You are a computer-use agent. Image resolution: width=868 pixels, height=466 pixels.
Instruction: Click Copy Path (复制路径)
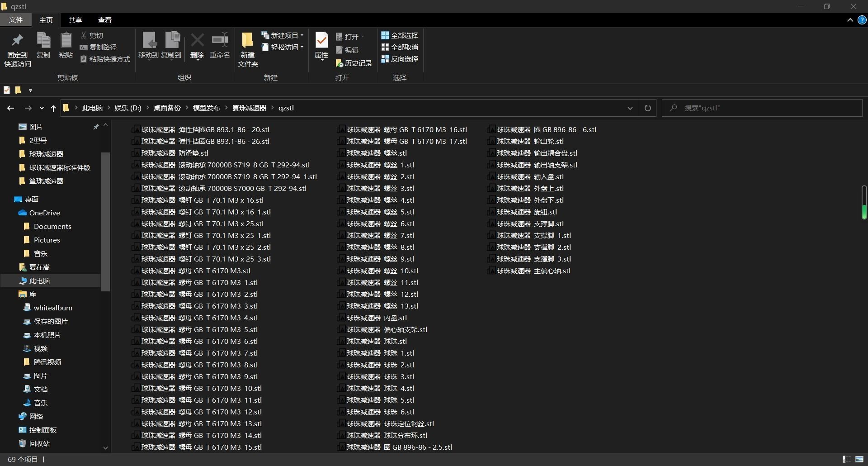click(99, 47)
